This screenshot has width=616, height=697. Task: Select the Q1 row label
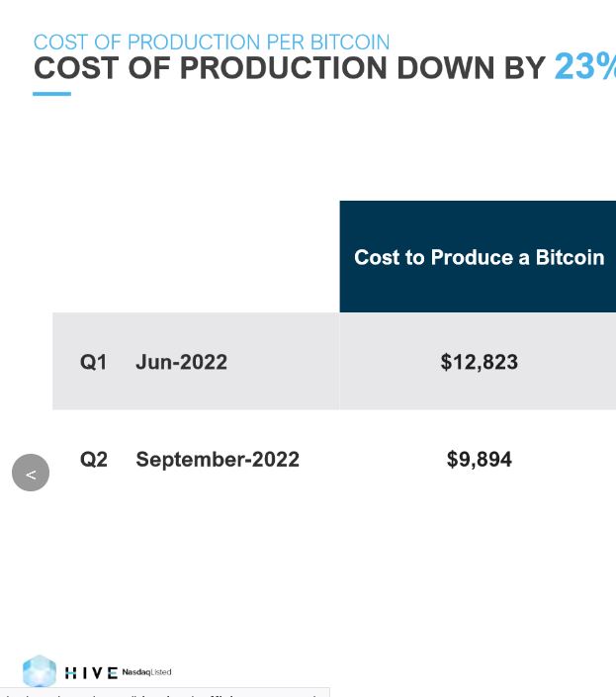coord(94,362)
